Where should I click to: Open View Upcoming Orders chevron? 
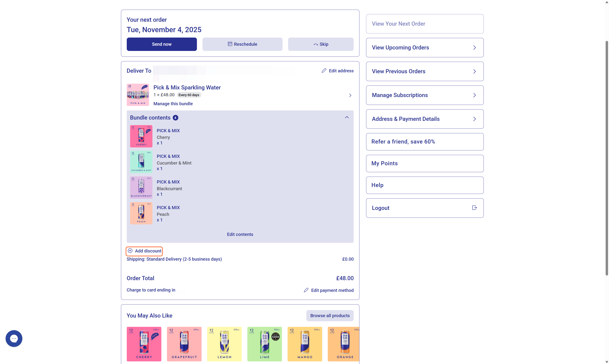pos(474,48)
